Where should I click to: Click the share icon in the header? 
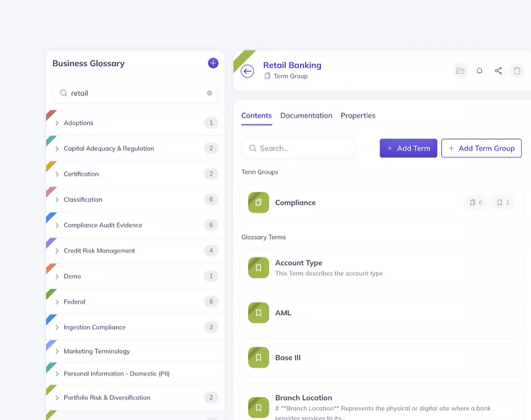[498, 71]
